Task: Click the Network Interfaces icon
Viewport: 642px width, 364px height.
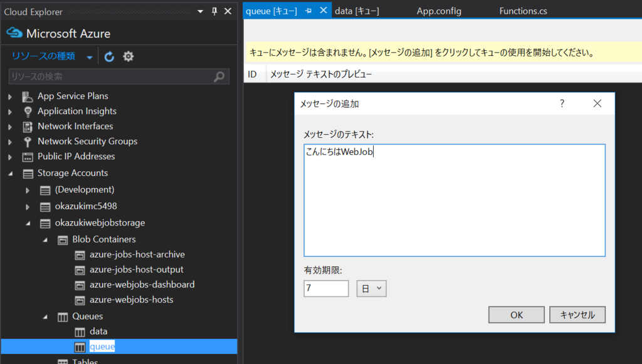Action: pos(28,127)
